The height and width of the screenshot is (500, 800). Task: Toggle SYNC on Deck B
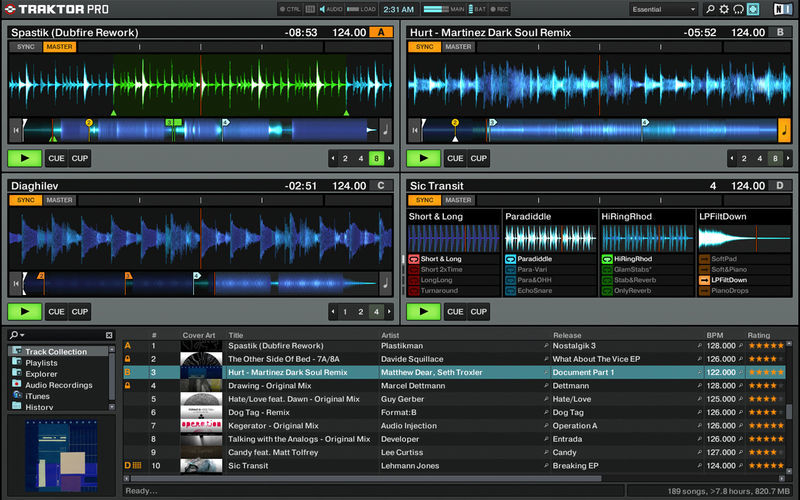coord(424,47)
